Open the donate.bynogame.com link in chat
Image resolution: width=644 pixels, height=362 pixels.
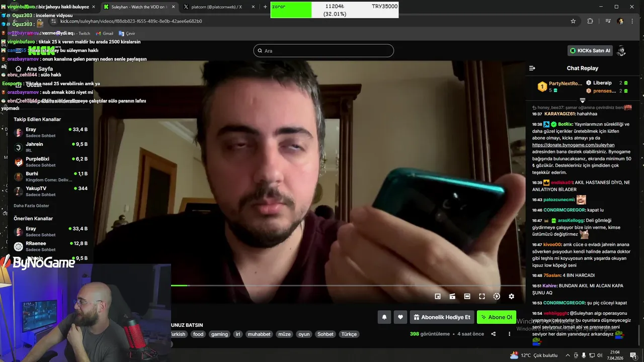tap(573, 145)
